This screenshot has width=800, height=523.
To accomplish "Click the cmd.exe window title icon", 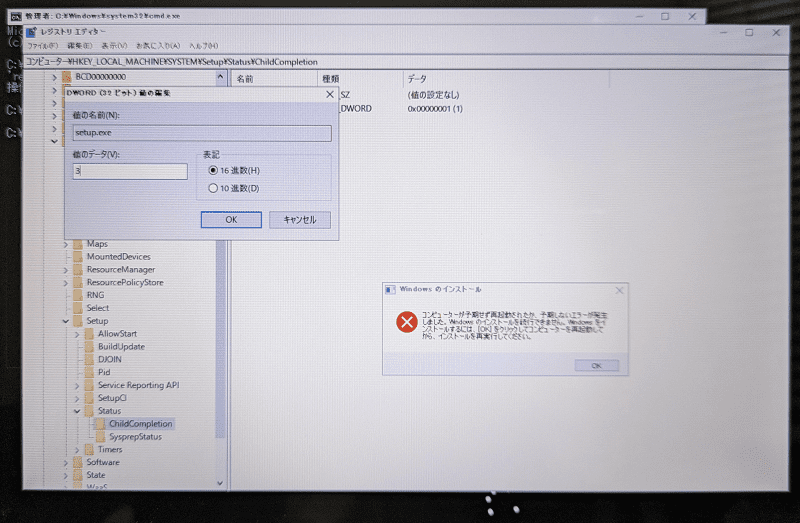I will coord(16,16).
